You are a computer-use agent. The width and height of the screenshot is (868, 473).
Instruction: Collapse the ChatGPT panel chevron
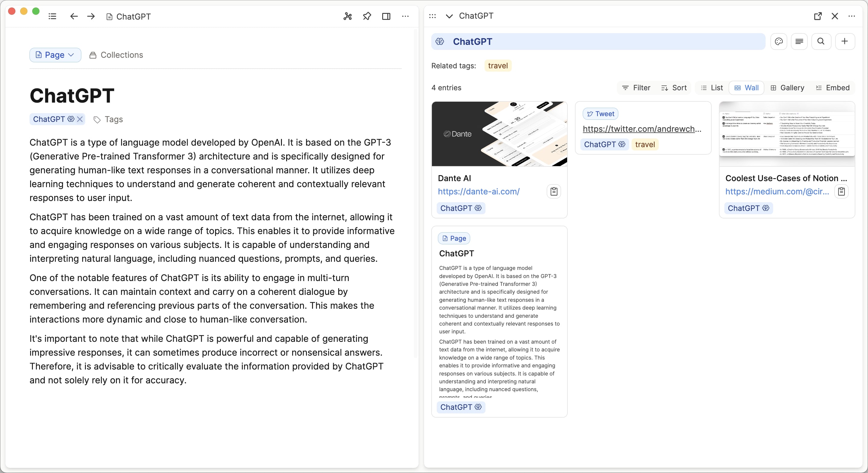(x=449, y=16)
